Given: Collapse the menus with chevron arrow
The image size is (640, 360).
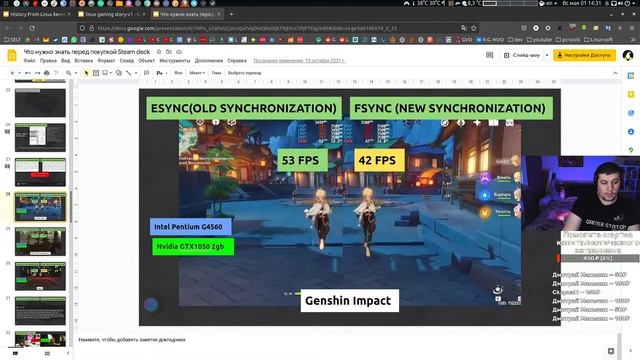Looking at the screenshot, I should pos(615,73).
